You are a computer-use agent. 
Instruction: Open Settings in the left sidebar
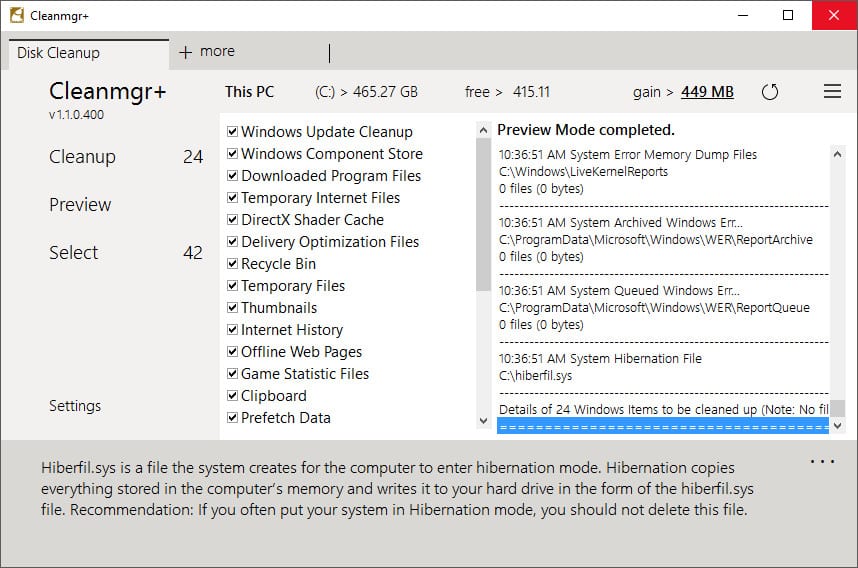(x=75, y=406)
